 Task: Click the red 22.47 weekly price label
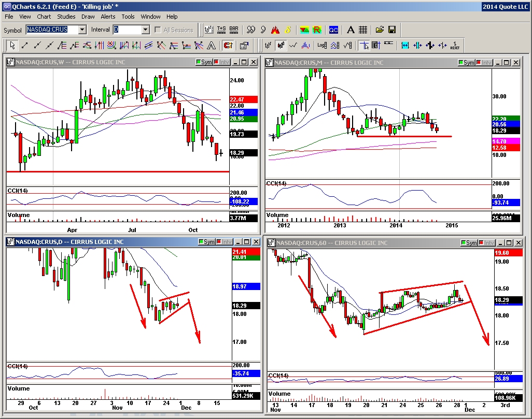tap(243, 99)
